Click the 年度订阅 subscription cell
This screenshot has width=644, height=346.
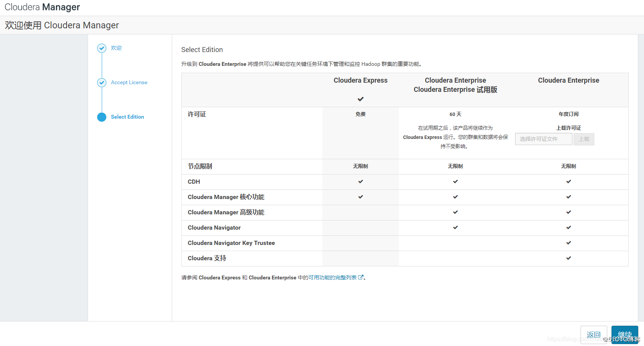pyautogui.click(x=569, y=114)
